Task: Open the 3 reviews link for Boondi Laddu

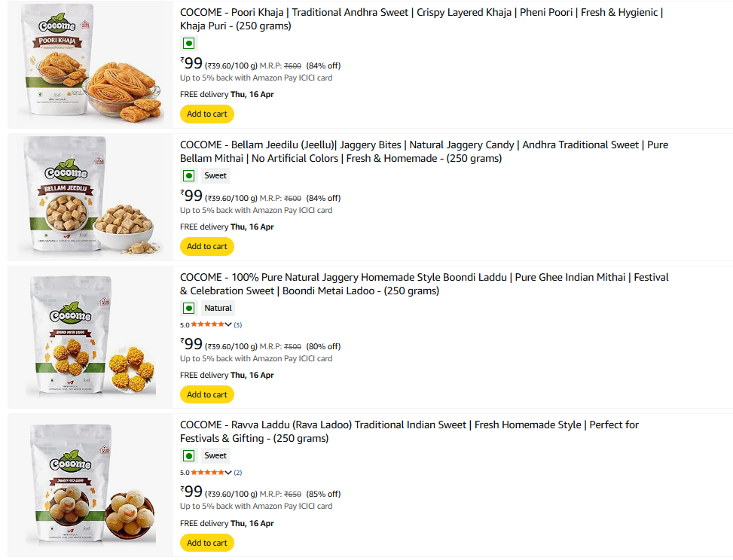Action: pyautogui.click(x=238, y=324)
